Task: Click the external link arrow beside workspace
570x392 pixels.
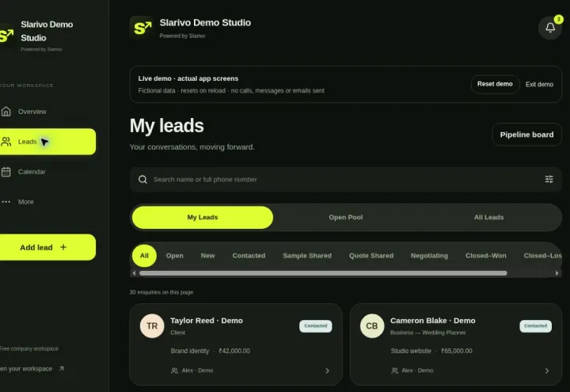Action: pos(62,368)
